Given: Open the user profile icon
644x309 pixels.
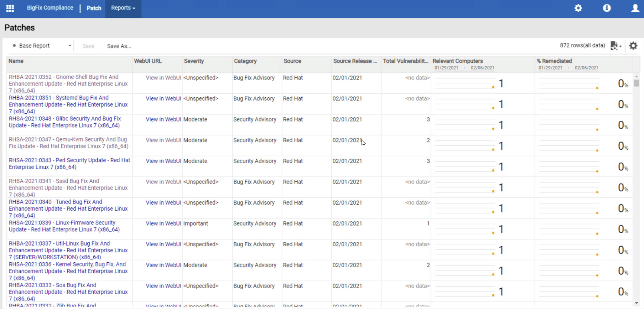Looking at the screenshot, I should click(x=635, y=8).
